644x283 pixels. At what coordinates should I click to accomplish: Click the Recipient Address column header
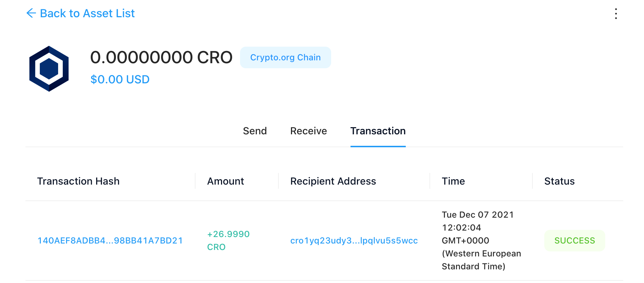[333, 181]
